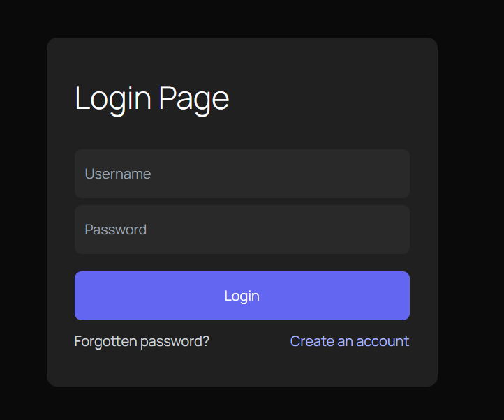Screen dimensions: 504x420
Task: Go to account creation via Create an account
Action: tap(349, 341)
